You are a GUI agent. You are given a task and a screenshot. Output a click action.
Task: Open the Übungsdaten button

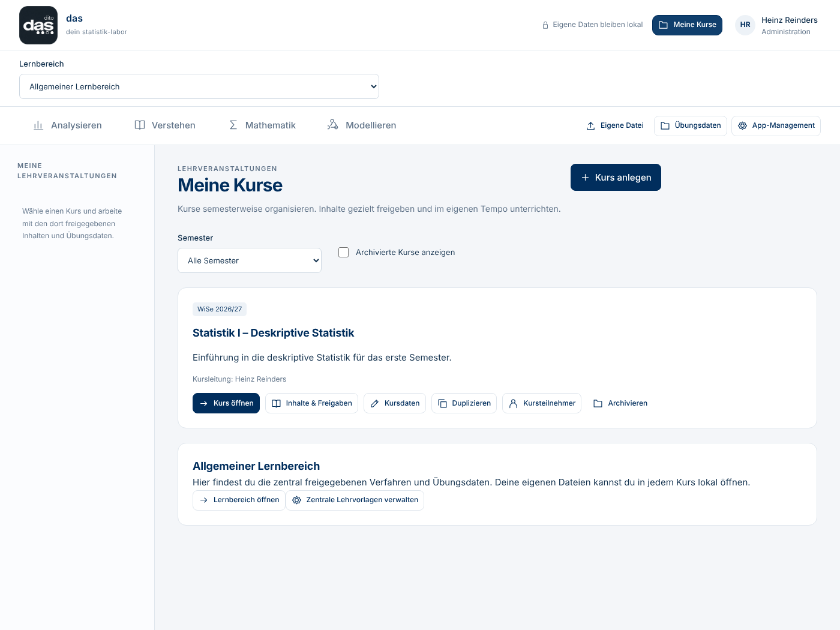[691, 126]
